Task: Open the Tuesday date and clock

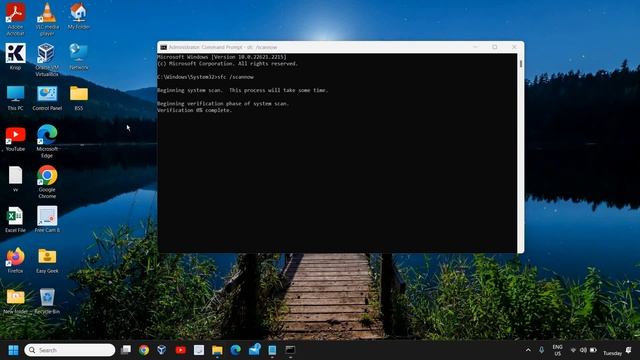Action: coord(613,353)
